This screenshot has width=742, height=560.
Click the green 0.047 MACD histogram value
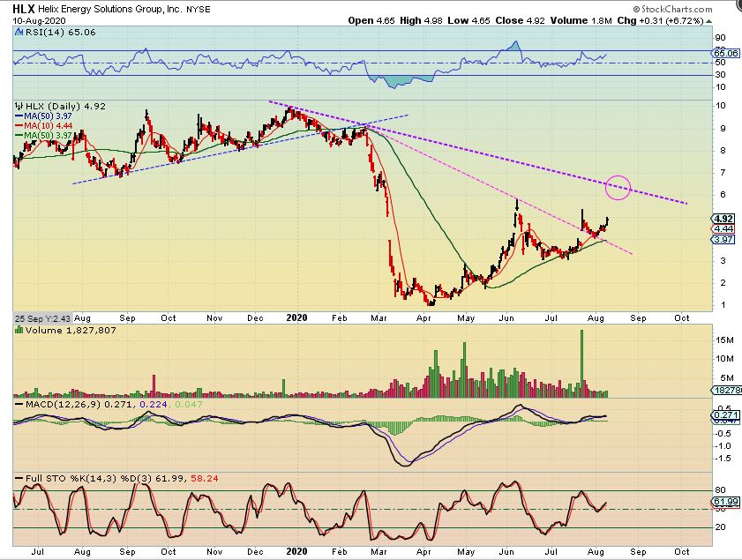(x=188, y=405)
